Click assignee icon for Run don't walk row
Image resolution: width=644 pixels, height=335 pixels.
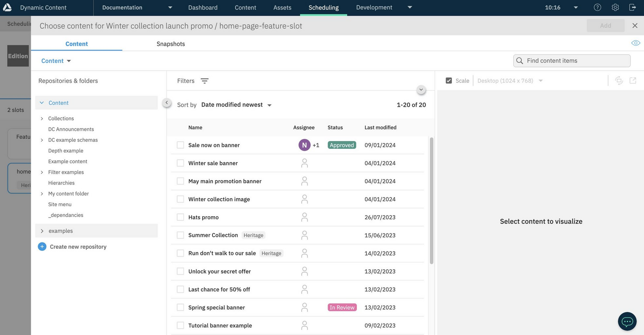click(x=304, y=253)
